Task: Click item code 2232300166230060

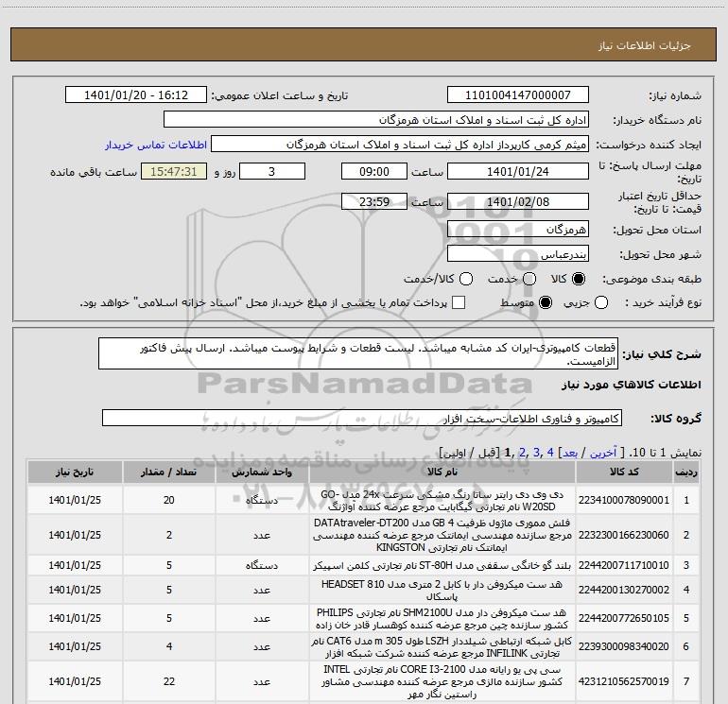Action: tap(624, 535)
